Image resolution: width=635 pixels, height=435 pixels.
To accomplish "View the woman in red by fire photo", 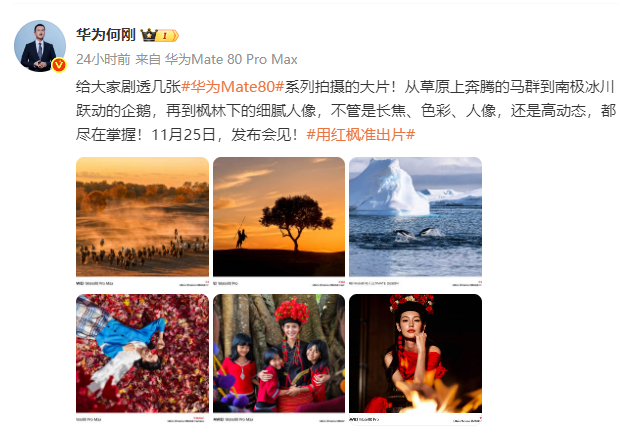I will pos(416,353).
